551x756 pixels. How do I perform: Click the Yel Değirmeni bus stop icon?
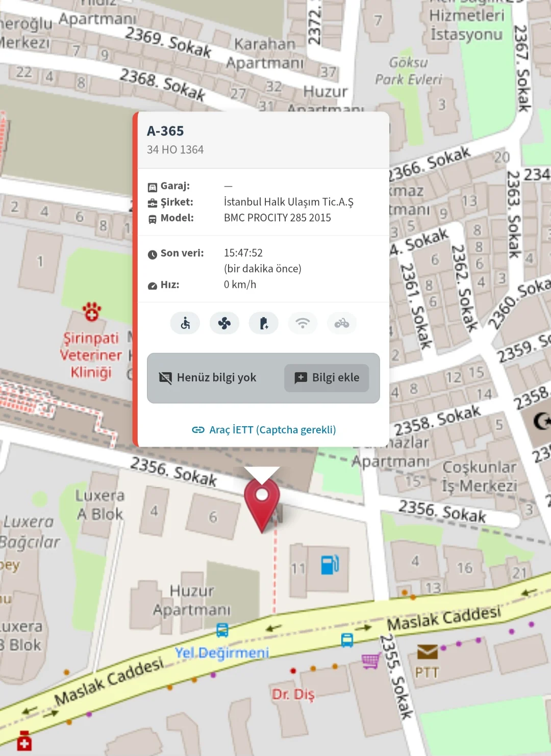pyautogui.click(x=222, y=630)
